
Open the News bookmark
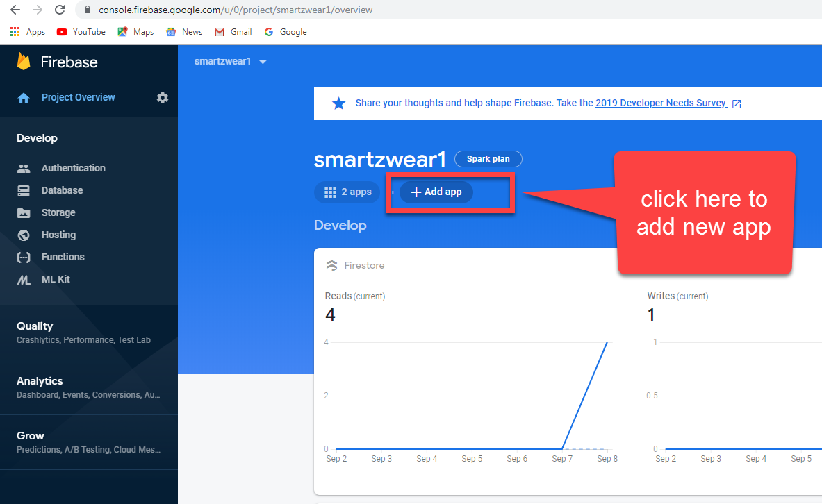[x=184, y=32]
